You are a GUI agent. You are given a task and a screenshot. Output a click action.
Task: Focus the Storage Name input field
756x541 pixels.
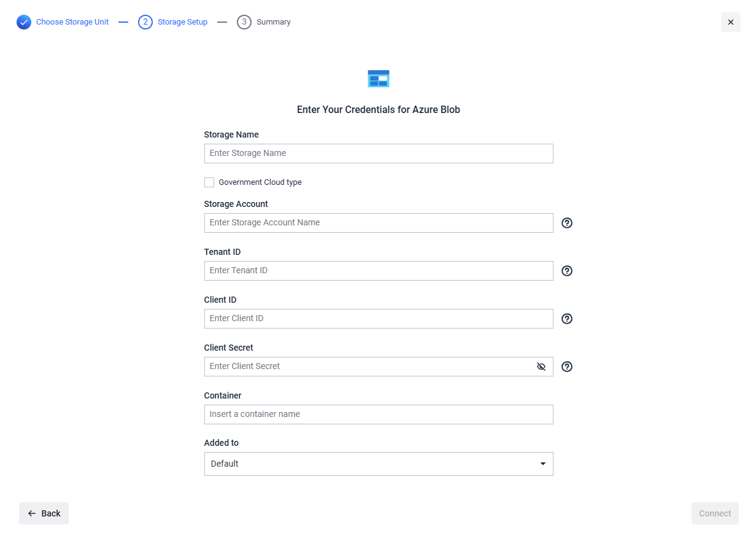[379, 154]
